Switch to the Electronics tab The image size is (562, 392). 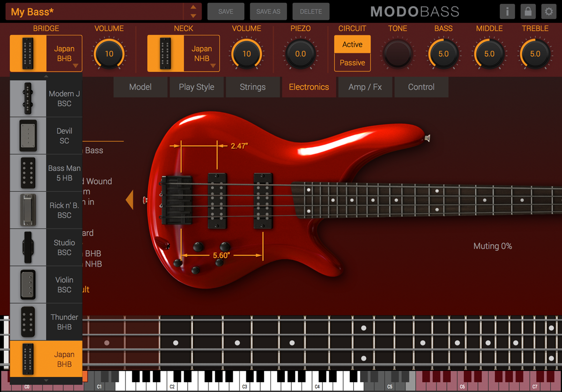[x=309, y=87]
